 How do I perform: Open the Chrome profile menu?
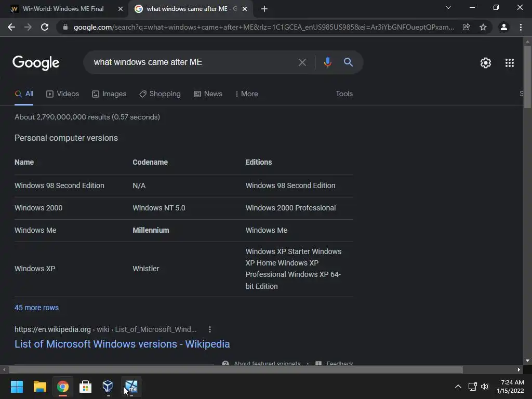point(504,27)
